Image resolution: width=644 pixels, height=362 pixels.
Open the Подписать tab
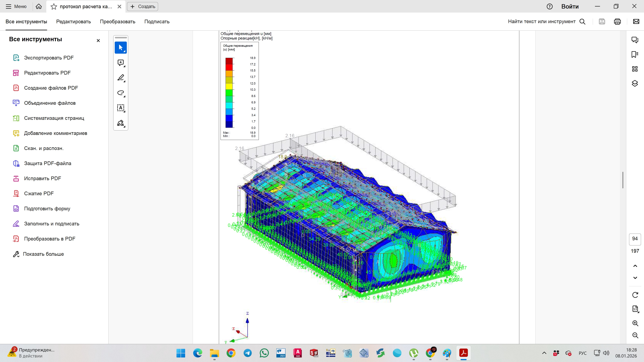[157, 21]
